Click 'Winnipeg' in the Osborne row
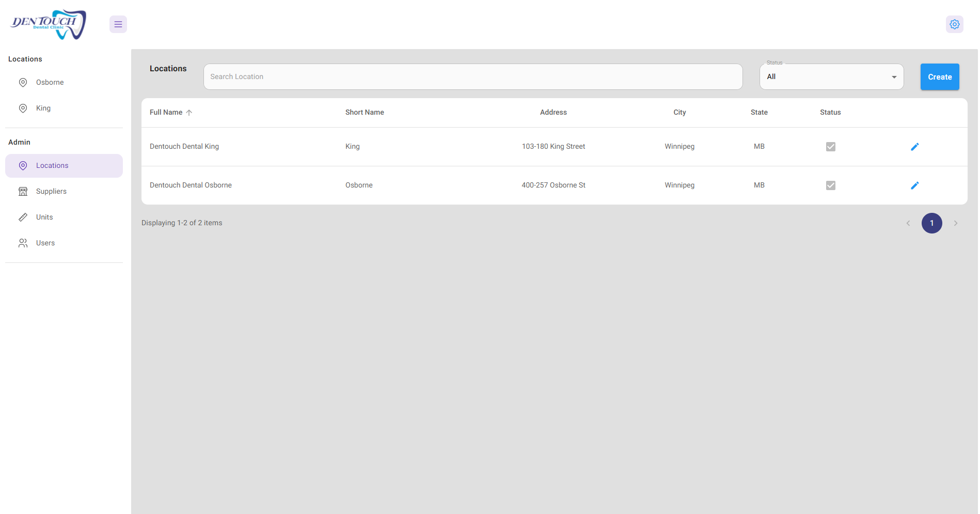Viewport: 980px width, 514px height. 679,185
